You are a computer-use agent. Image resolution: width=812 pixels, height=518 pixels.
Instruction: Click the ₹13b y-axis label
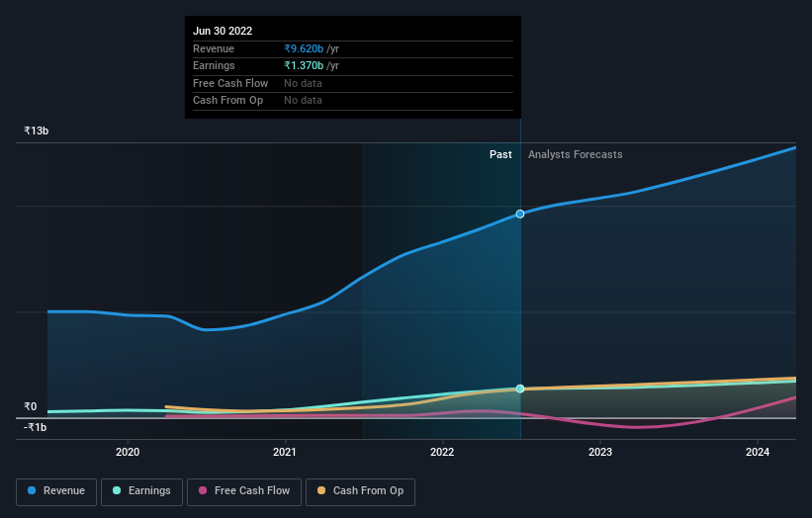(37, 130)
